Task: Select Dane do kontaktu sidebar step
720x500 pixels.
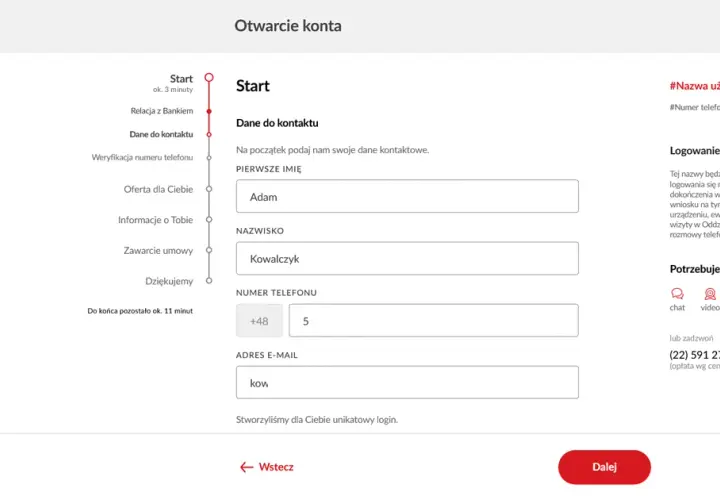Action: [x=161, y=134]
